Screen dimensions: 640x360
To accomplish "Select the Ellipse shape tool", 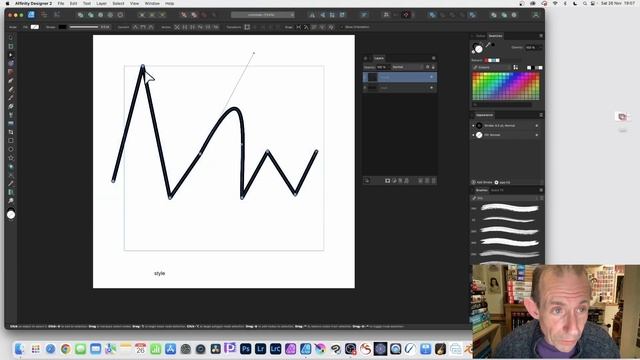I will (x=11, y=149).
